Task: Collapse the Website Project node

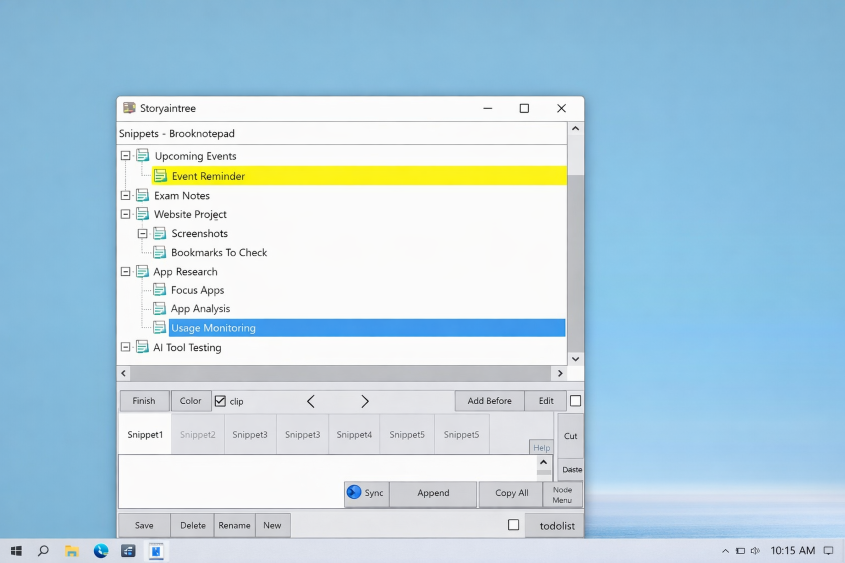Action: pyautogui.click(x=126, y=214)
